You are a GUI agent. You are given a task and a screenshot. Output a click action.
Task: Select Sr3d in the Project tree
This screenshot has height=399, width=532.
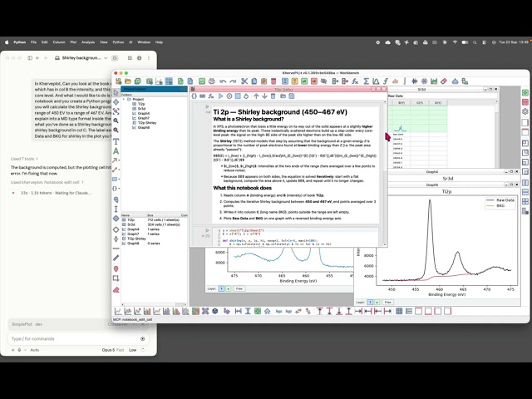coord(142,109)
